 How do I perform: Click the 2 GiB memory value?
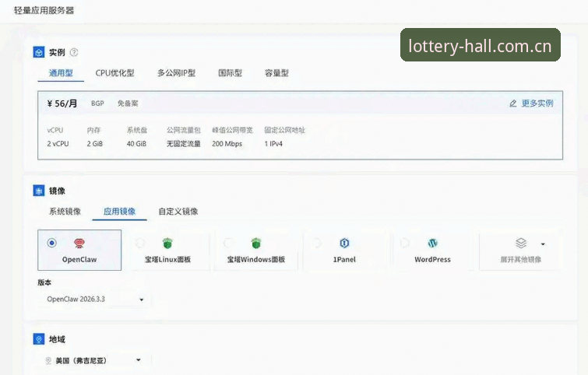(x=94, y=144)
